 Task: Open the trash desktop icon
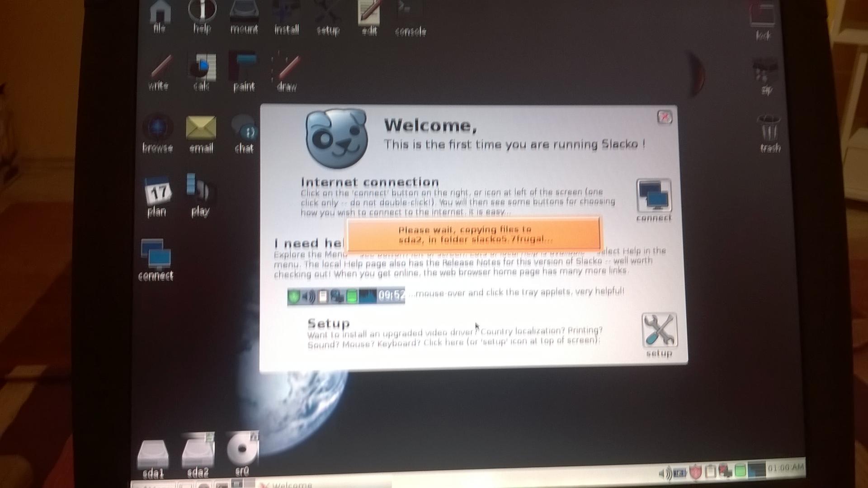[769, 134]
